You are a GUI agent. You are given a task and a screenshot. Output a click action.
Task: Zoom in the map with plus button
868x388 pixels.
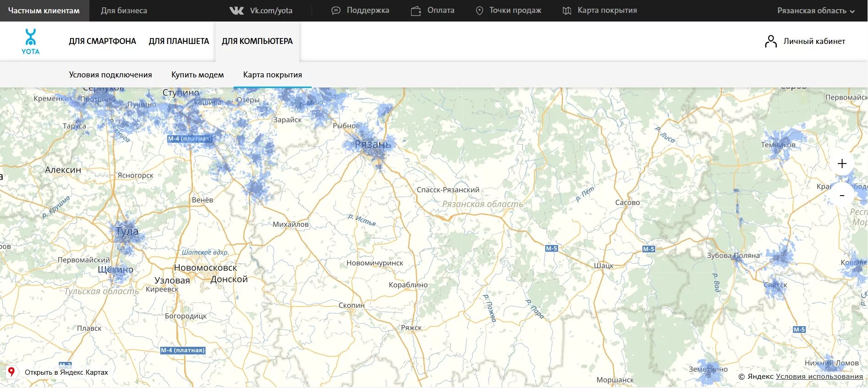[x=842, y=164]
